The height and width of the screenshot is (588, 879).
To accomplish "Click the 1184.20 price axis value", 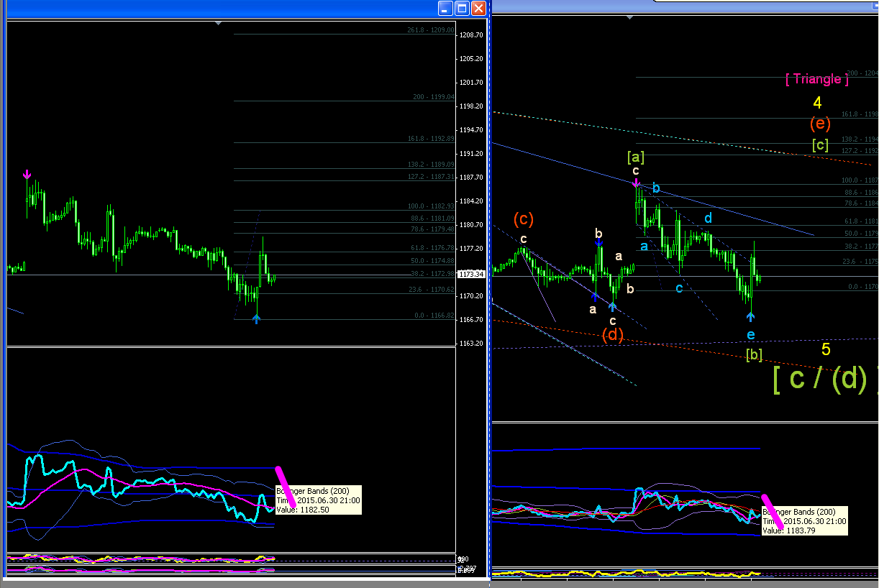I will pos(471,201).
